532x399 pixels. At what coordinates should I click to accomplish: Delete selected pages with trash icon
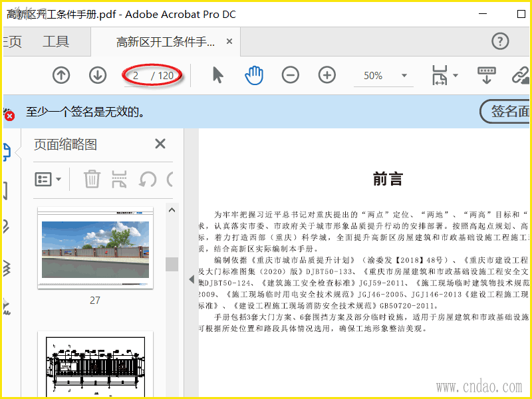[92, 179]
